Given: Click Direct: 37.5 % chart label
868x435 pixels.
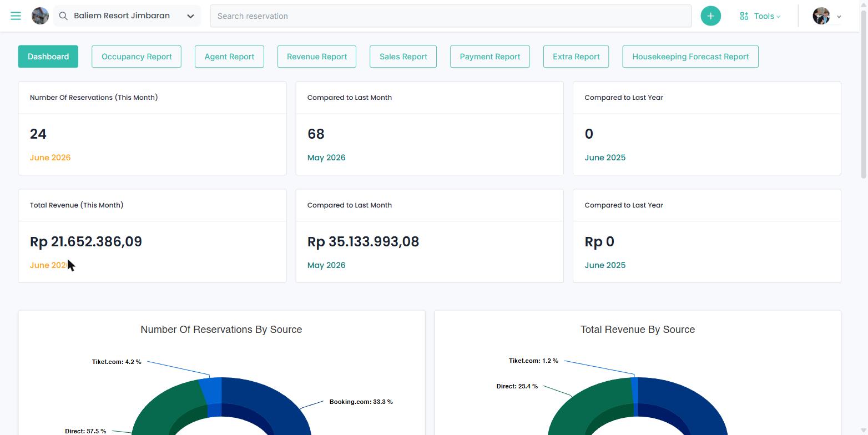Looking at the screenshot, I should click(85, 431).
